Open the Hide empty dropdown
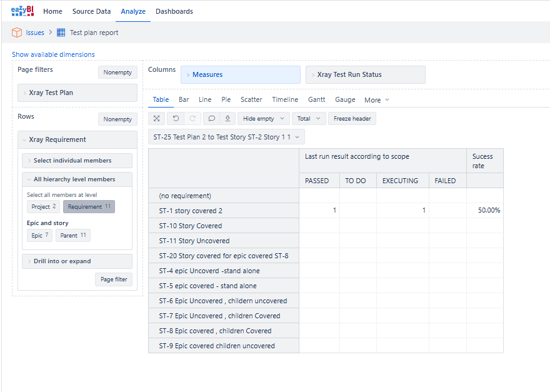 coord(263,119)
